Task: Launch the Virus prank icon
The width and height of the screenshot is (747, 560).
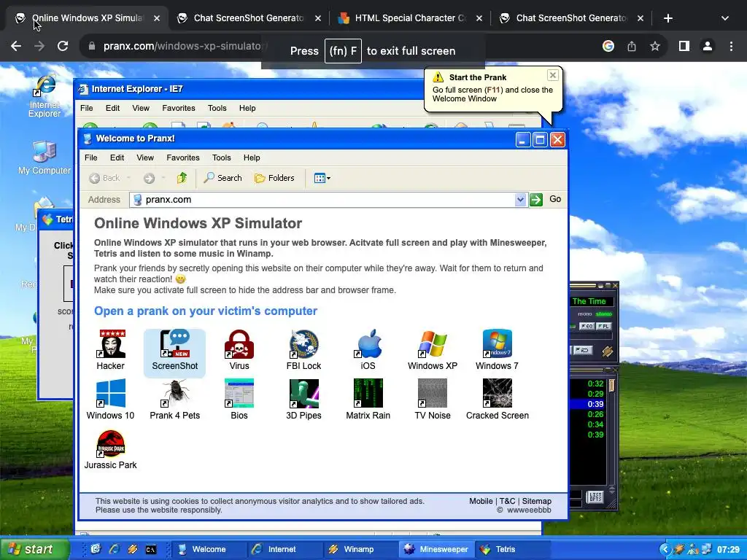Action: click(239, 351)
